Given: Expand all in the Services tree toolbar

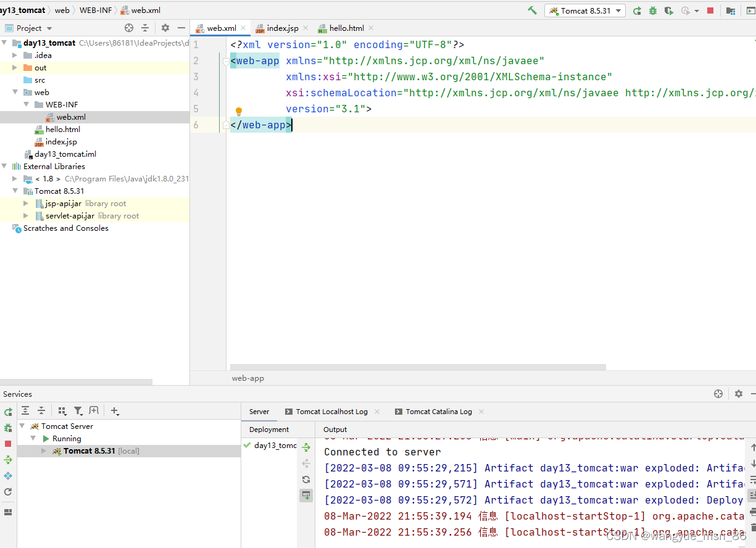Looking at the screenshot, I should tap(25, 410).
